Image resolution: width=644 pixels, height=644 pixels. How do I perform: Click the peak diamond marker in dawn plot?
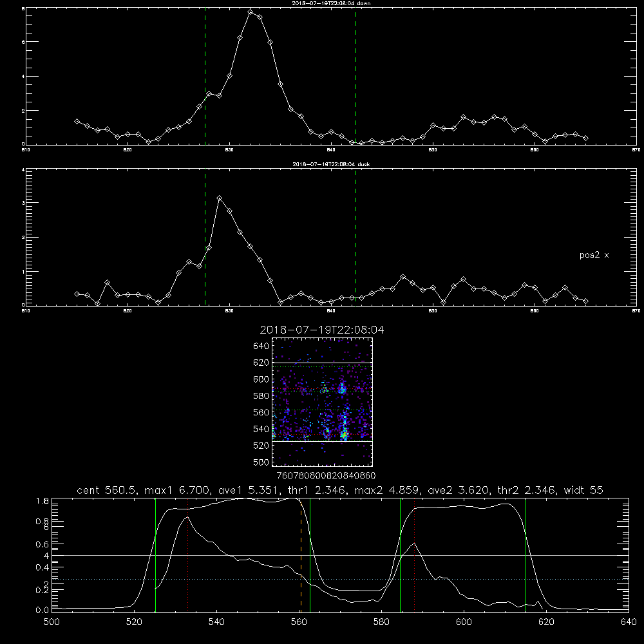(x=250, y=12)
